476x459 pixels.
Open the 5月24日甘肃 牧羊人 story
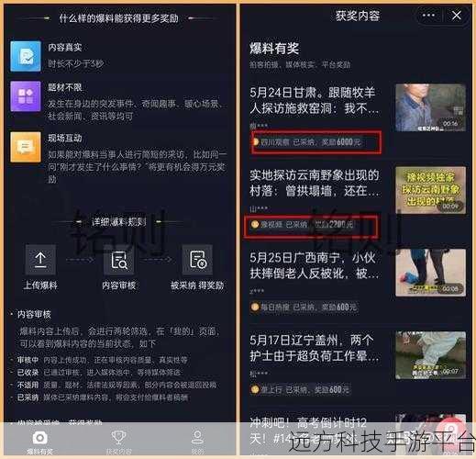315,100
